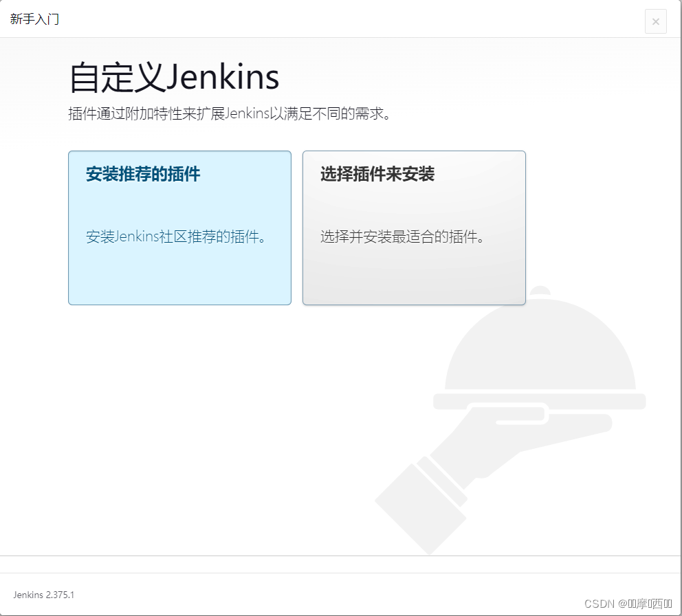Image resolution: width=682 pixels, height=616 pixels.
Task: Click the description text 安装Jenkins社区推荐的插件。
Action: tap(176, 236)
